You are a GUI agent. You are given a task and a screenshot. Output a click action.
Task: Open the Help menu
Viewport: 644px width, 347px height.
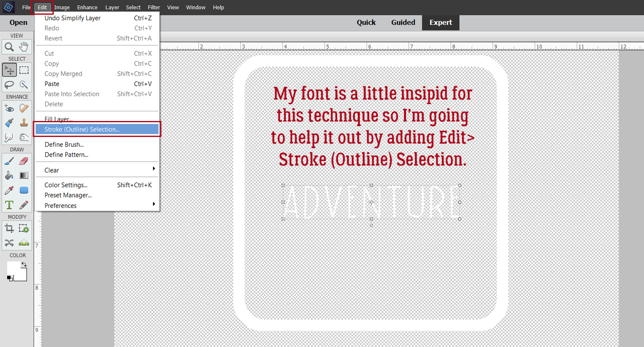(x=218, y=7)
